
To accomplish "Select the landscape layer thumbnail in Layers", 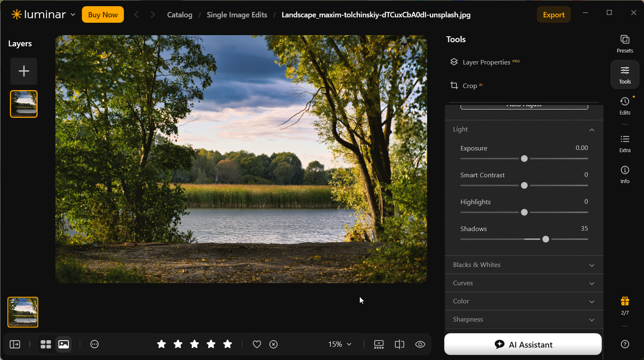I will (x=24, y=104).
